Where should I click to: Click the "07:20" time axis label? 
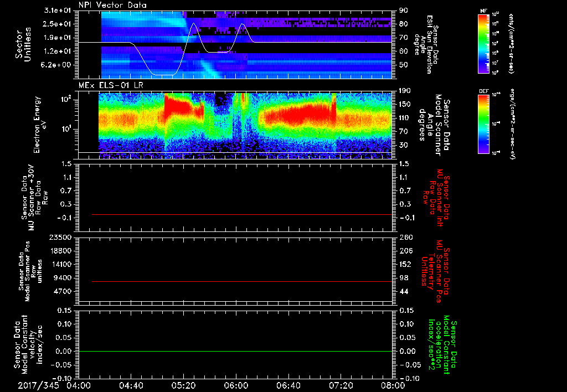coord(341,385)
